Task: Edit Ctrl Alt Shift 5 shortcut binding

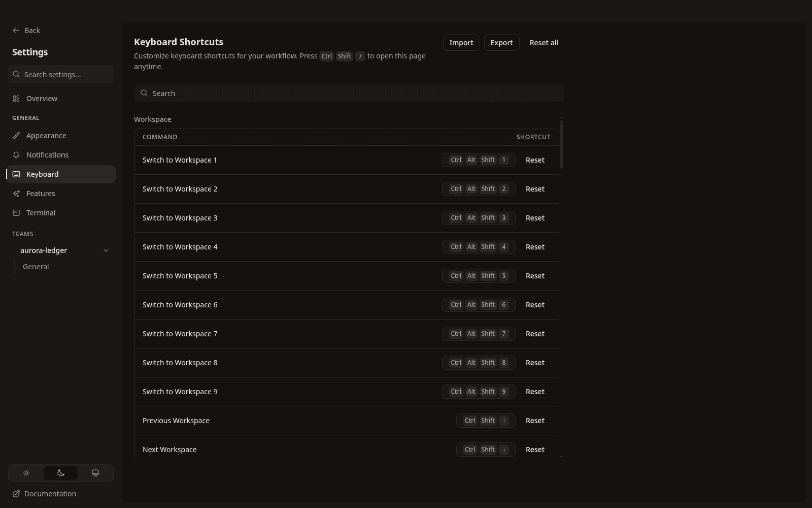Action: coord(479,276)
